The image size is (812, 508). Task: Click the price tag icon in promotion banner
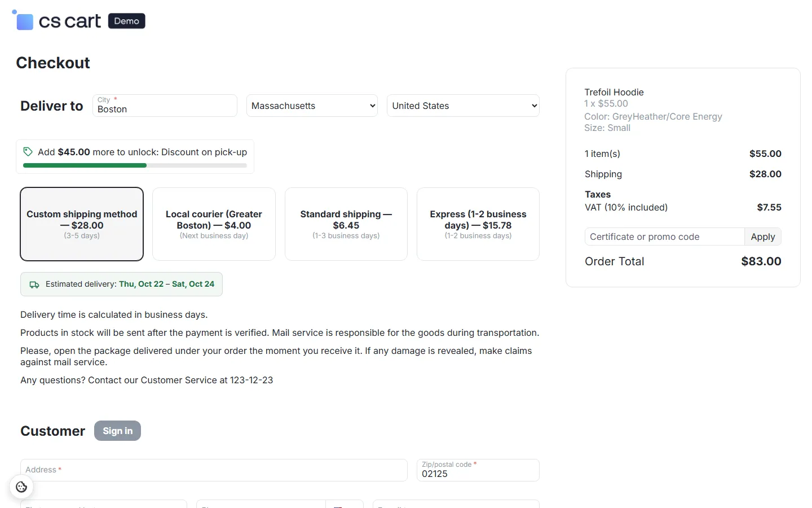[x=28, y=152]
